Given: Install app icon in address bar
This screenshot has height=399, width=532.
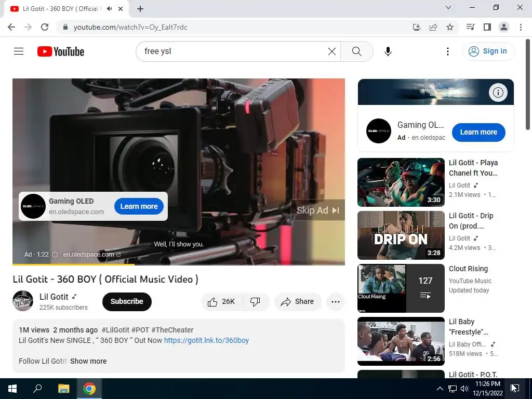Looking at the screenshot, I should (x=416, y=27).
